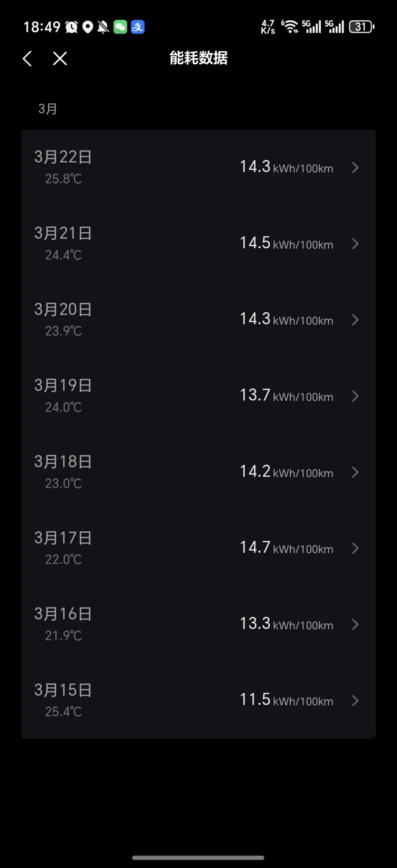Open the 3月19日 chevron arrow
Image resolution: width=397 pixels, height=868 pixels.
(x=355, y=396)
